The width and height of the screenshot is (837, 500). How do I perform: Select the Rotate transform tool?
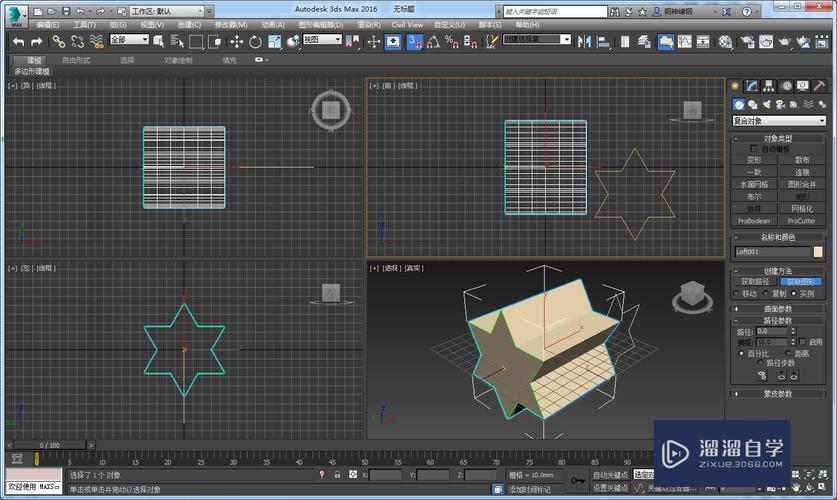[x=255, y=41]
